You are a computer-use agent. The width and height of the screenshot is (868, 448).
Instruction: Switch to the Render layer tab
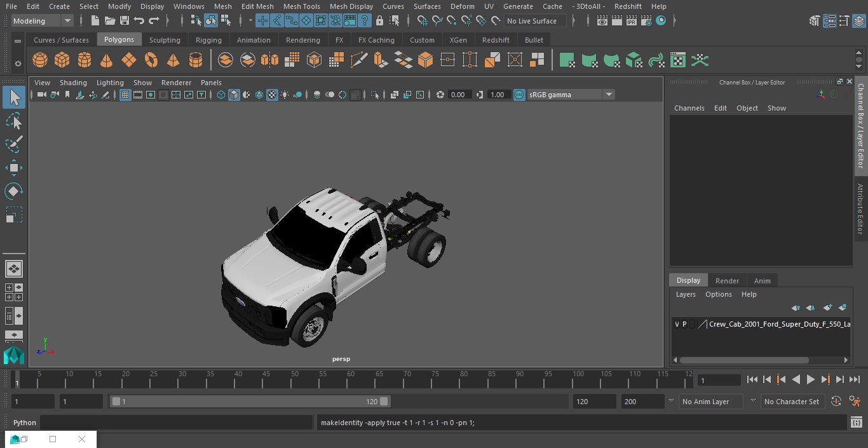tap(727, 281)
